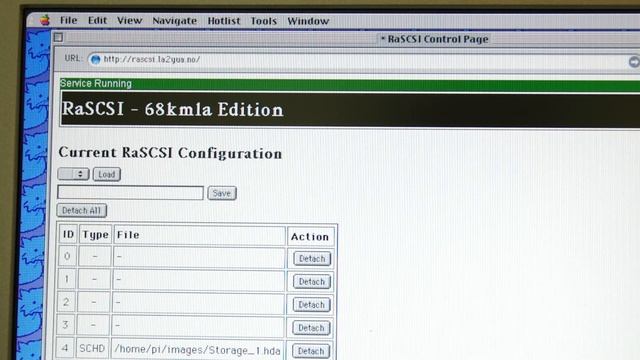Open the configuration file dropdown

point(73,174)
